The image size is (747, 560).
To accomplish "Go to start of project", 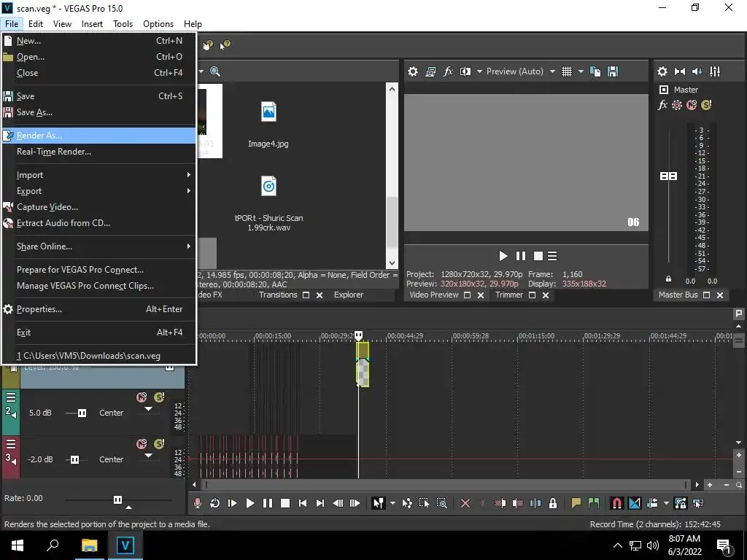I will [303, 503].
